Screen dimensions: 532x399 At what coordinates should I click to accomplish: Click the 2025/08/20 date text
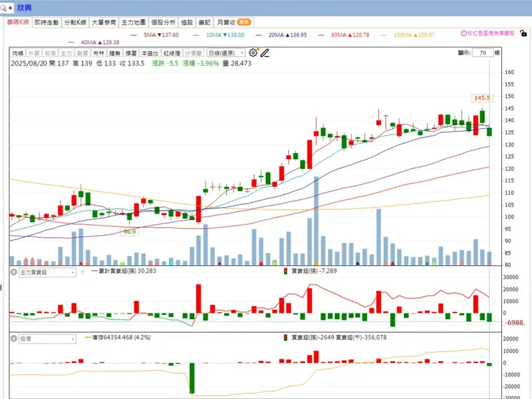[29, 63]
